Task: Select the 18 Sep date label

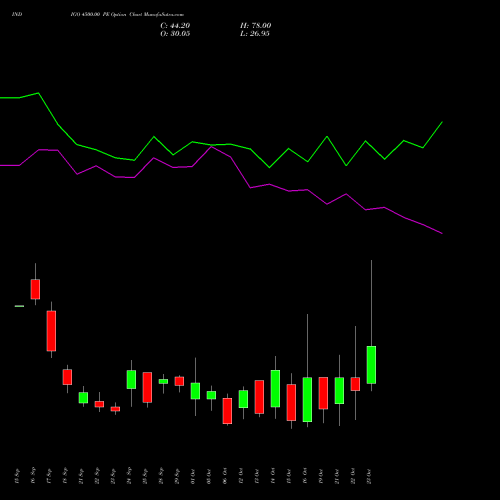Action: 65,476
